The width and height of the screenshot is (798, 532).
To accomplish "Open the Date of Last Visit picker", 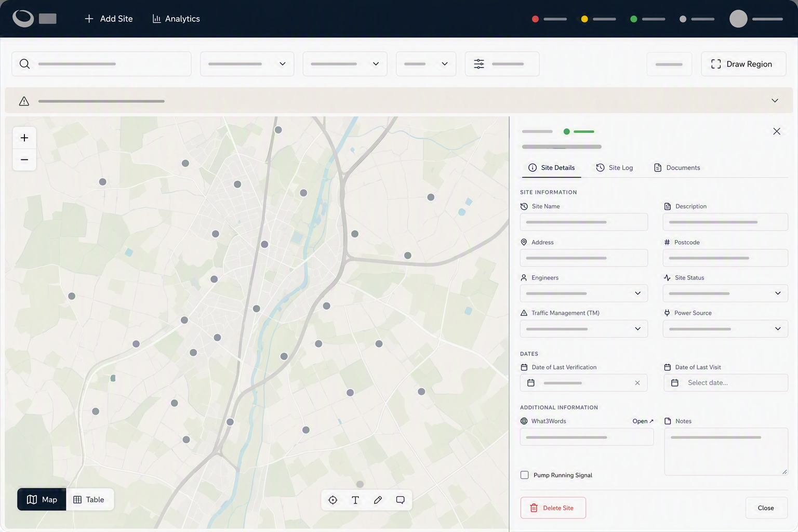I will 726,383.
